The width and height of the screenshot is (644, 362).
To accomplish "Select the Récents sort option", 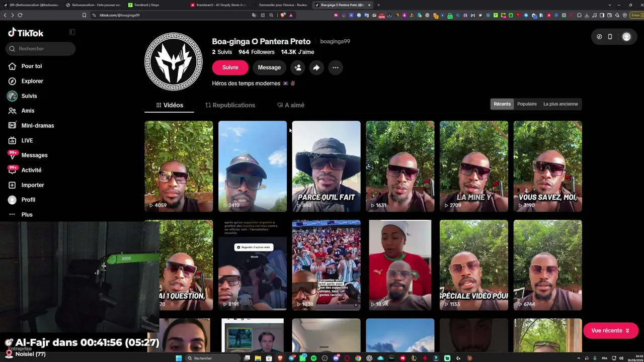I will click(502, 104).
